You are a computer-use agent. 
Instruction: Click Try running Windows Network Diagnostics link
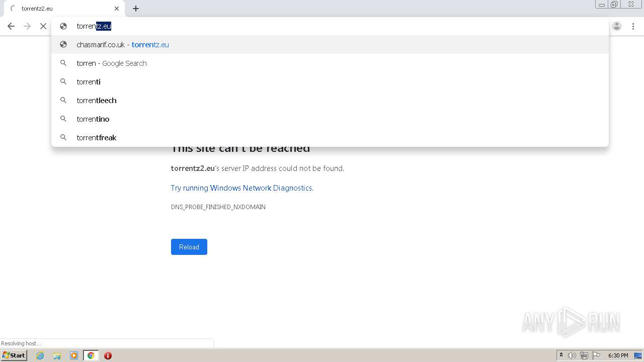point(242,188)
